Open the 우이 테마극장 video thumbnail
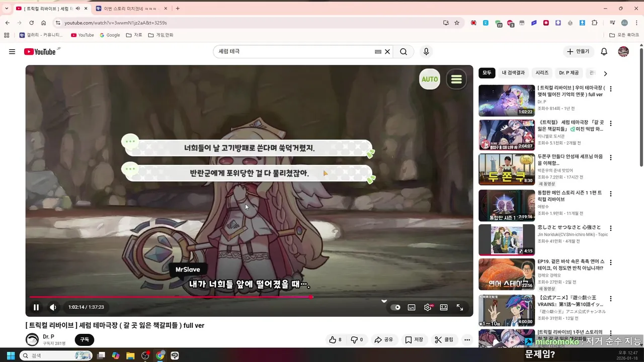Viewport: 644px width, 362px height. pos(507,101)
